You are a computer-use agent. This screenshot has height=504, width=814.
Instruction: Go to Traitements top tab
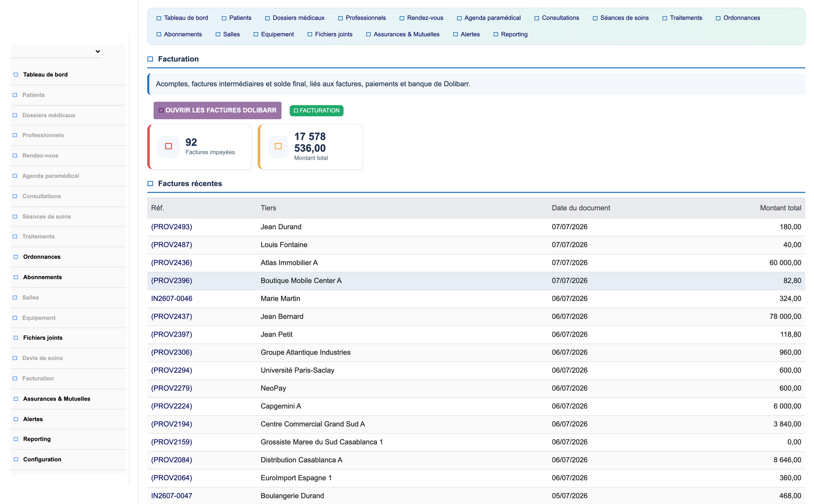click(682, 18)
